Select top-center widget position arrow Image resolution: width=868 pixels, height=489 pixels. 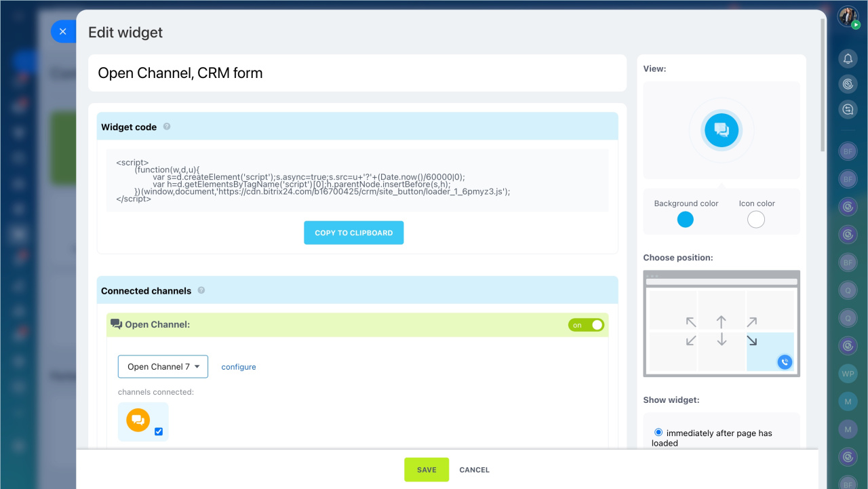pyautogui.click(x=722, y=322)
